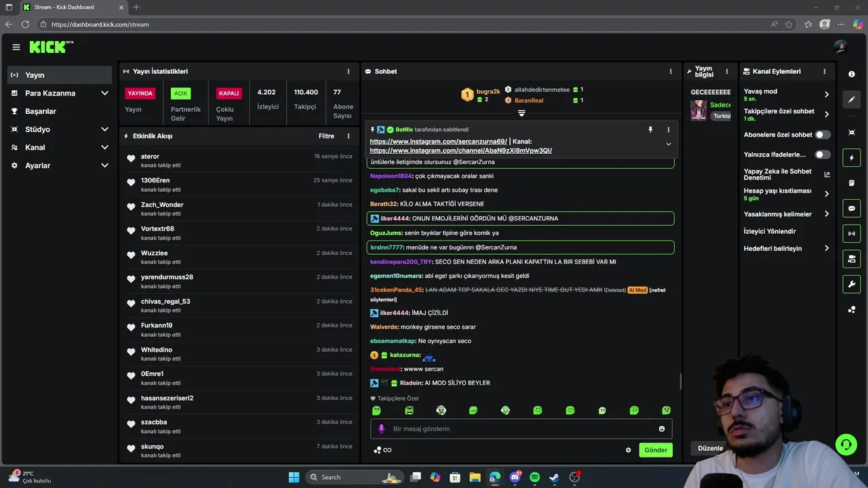868x488 pixels.
Task: Click the Düzenle button
Action: [x=710, y=448]
